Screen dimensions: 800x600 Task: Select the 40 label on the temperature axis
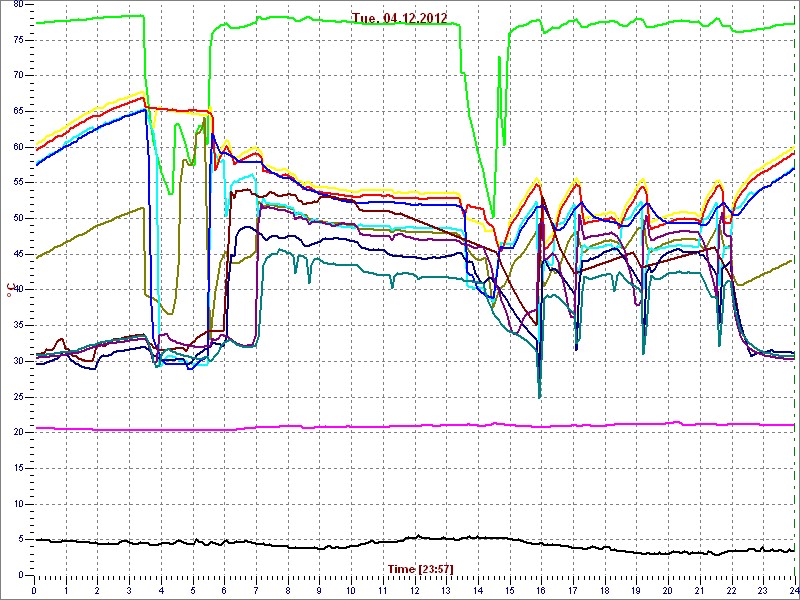click(18, 290)
